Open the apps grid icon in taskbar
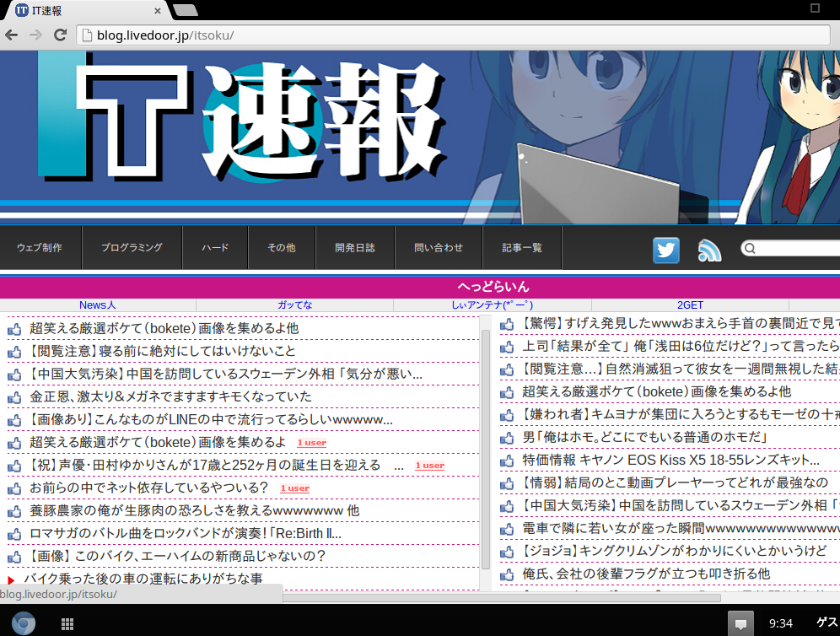Image resolution: width=840 pixels, height=636 pixels. pos(67,623)
